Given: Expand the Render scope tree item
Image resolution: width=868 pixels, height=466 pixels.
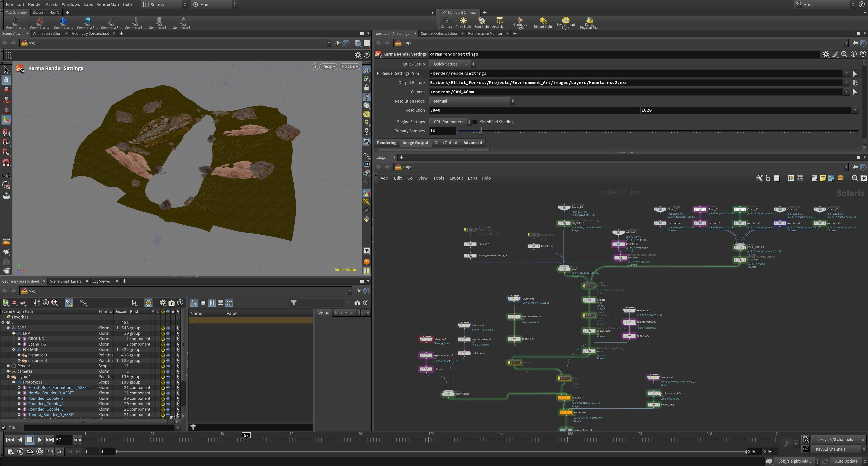Looking at the screenshot, I should point(8,366).
